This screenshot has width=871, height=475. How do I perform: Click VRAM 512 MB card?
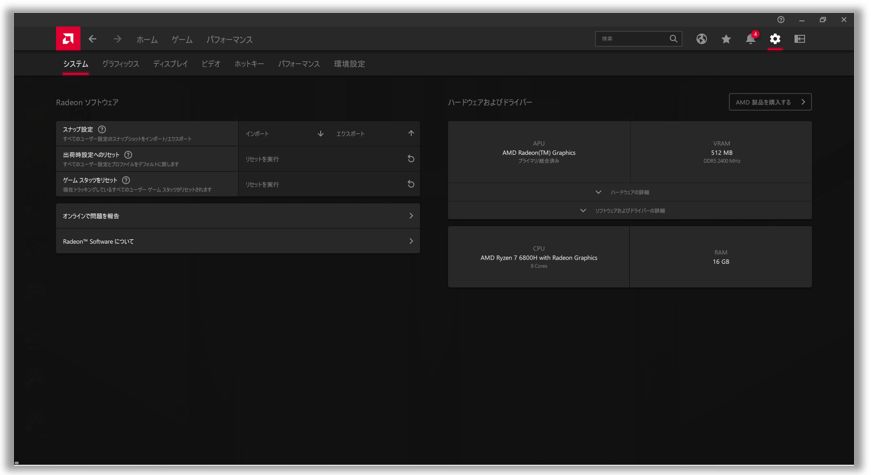tap(721, 152)
